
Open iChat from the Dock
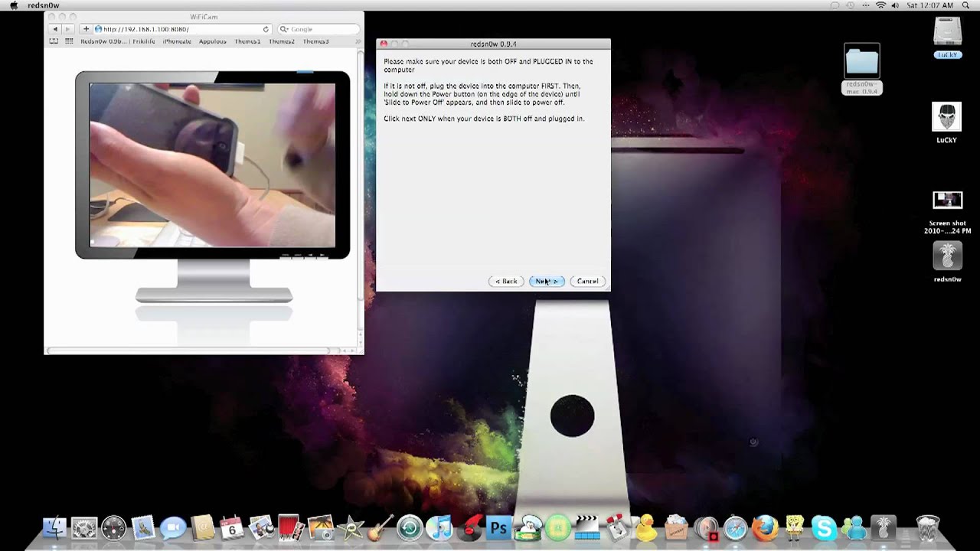(174, 527)
